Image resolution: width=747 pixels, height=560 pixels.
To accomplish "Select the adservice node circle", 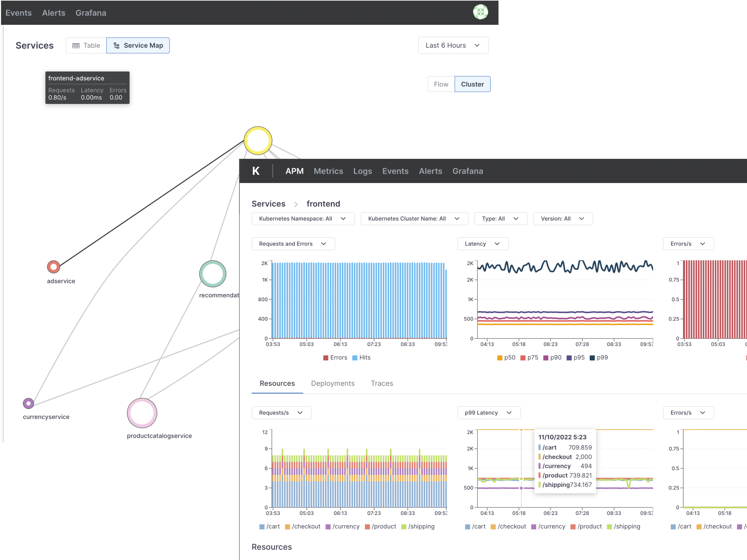I will coord(53,267).
